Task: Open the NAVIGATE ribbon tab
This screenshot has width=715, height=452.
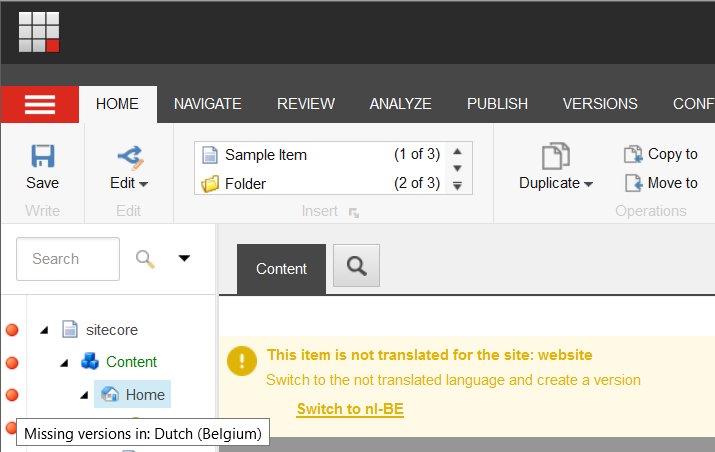Action: [207, 104]
